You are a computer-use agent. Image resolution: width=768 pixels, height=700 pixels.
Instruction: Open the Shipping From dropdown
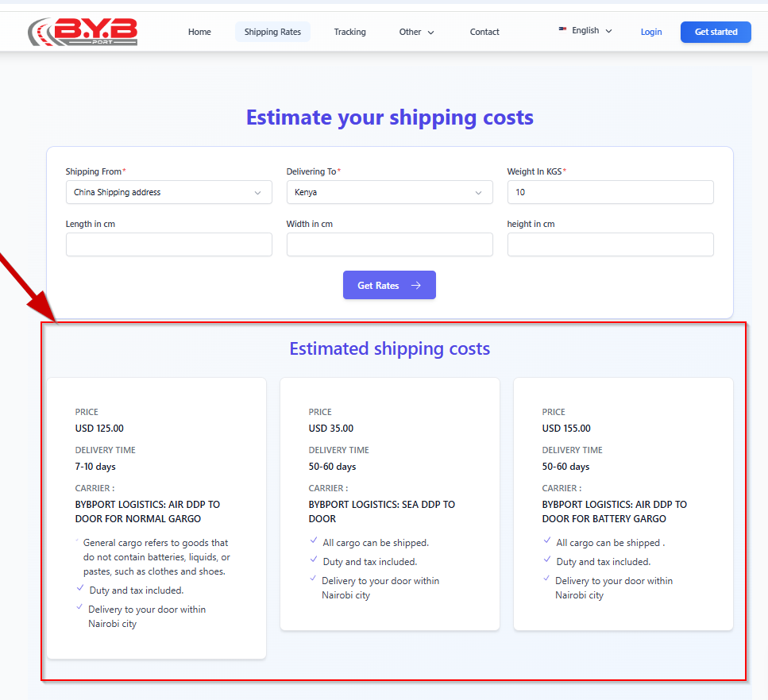(169, 192)
